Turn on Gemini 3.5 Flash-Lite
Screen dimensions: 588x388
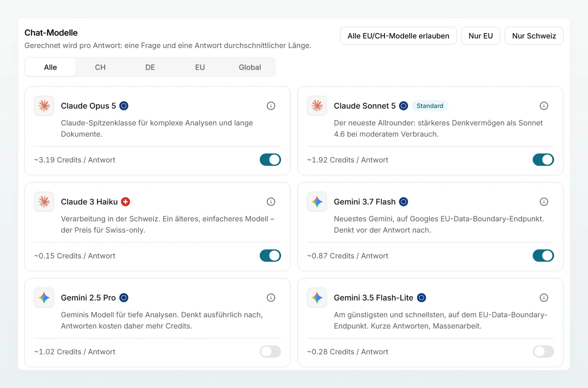click(544, 352)
